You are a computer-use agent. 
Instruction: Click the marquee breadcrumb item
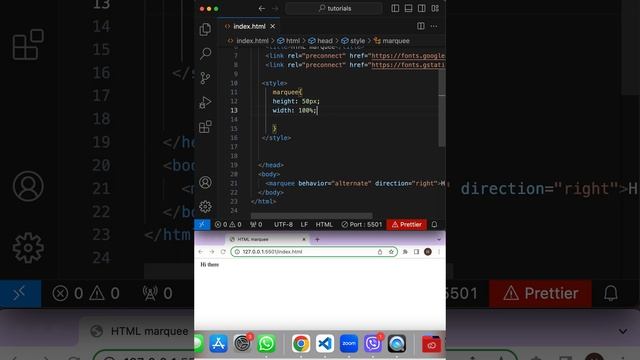click(x=392, y=41)
